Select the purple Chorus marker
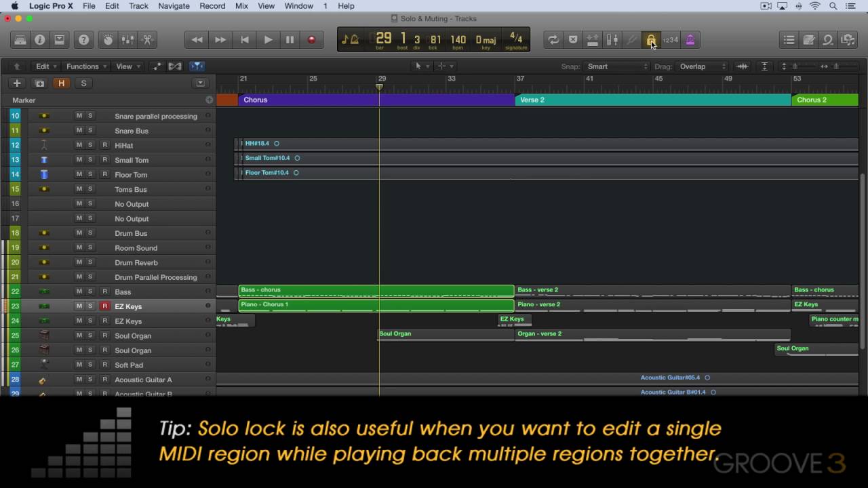The image size is (868, 488). point(376,100)
